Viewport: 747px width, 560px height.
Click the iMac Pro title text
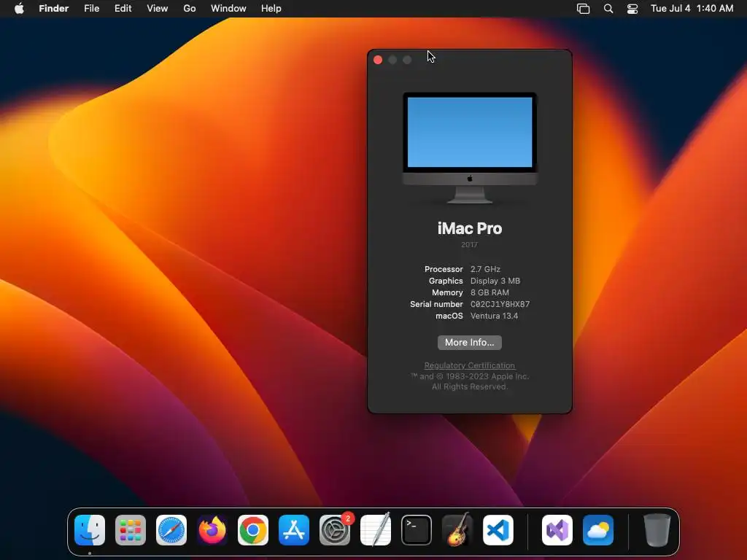[x=470, y=228]
